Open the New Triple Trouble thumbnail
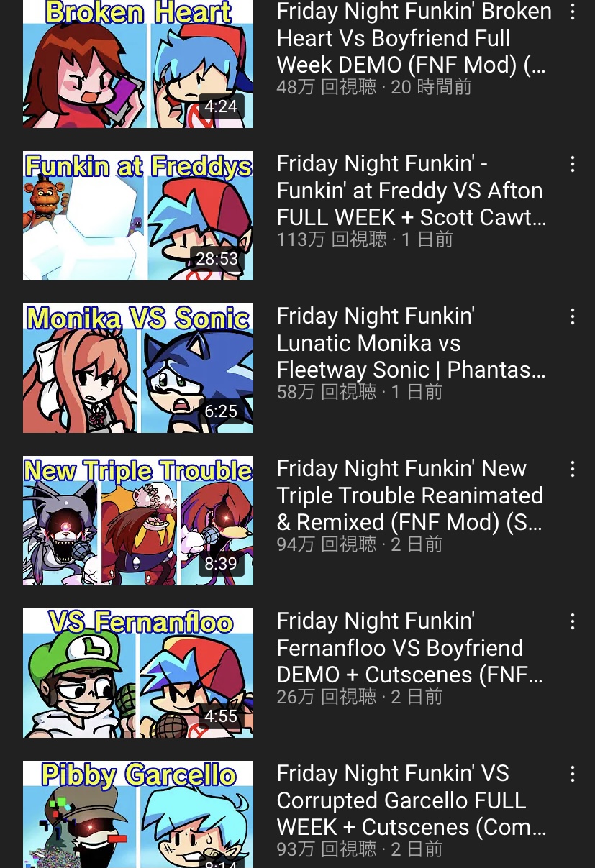This screenshot has width=595, height=868. click(138, 521)
